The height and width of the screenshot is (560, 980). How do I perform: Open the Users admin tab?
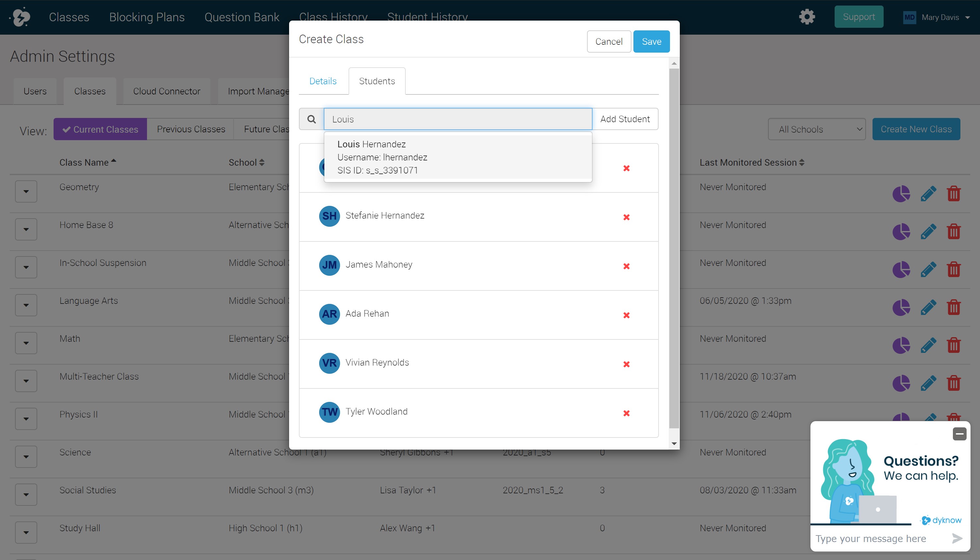click(x=35, y=91)
